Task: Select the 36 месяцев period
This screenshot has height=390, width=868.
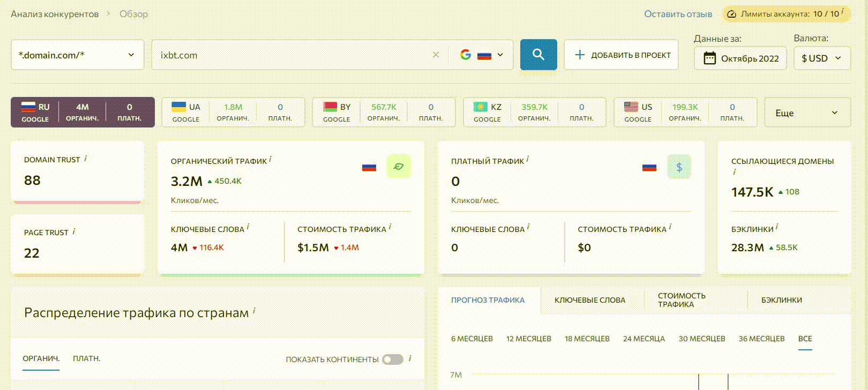Action: tap(762, 339)
